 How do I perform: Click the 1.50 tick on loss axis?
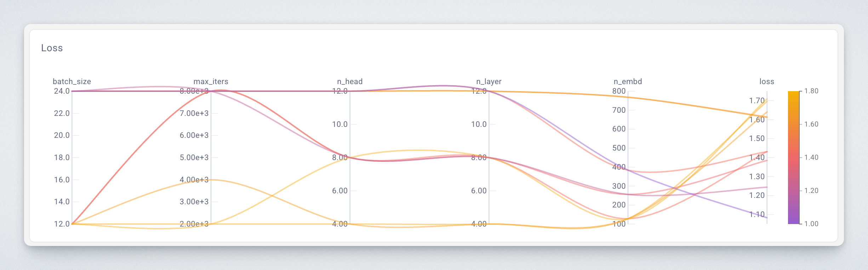(757, 139)
